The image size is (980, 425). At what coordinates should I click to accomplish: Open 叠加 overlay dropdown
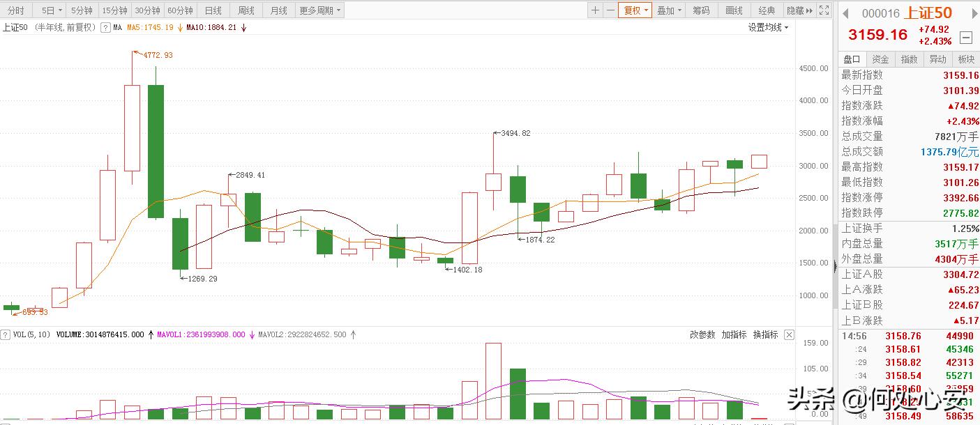669,10
